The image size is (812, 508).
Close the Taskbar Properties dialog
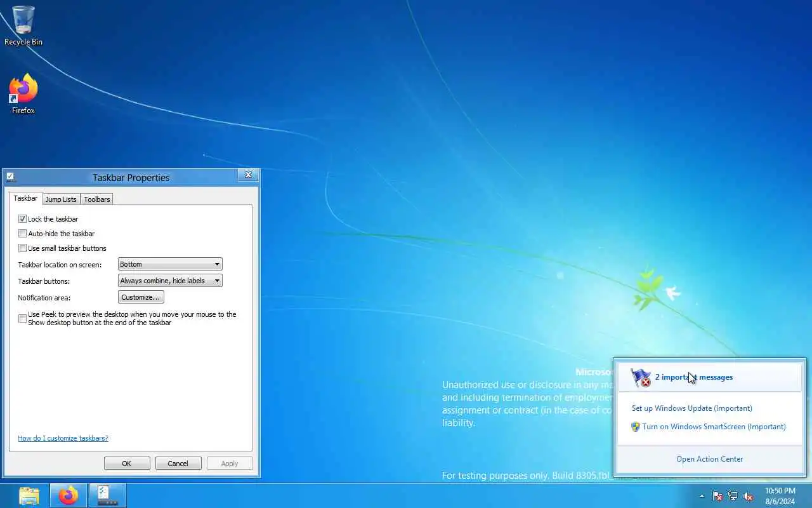(248, 175)
